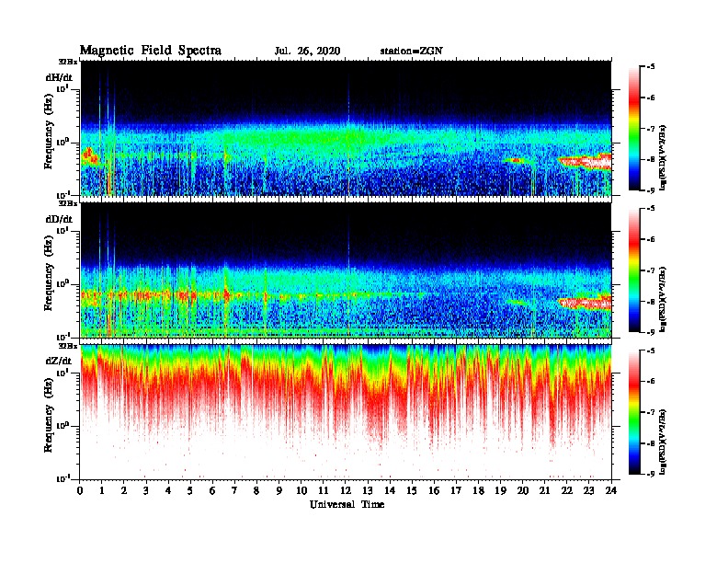Viewport: 728px width, 563px height.
Task: Click the log(PSD) label beside dZ/dt colorbar
Action: (x=664, y=442)
